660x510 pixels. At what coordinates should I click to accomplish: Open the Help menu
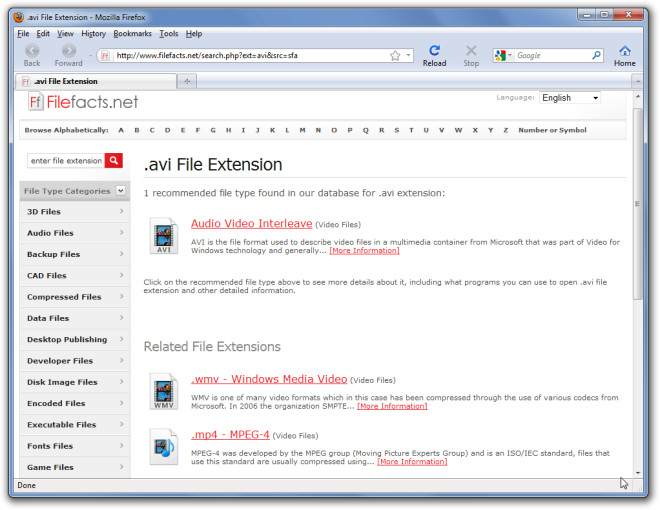(194, 34)
